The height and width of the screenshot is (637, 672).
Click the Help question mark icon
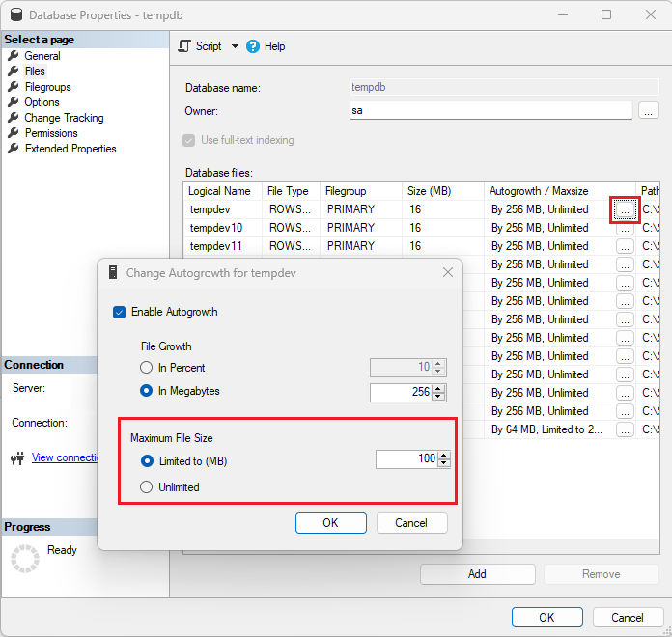[253, 46]
